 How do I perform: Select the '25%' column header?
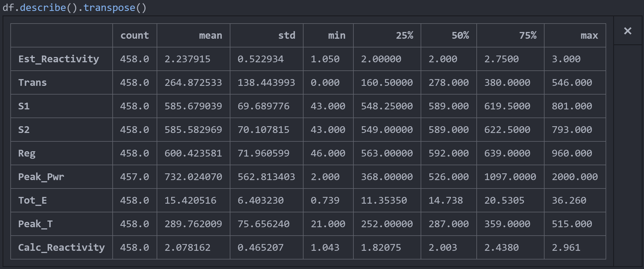click(404, 35)
